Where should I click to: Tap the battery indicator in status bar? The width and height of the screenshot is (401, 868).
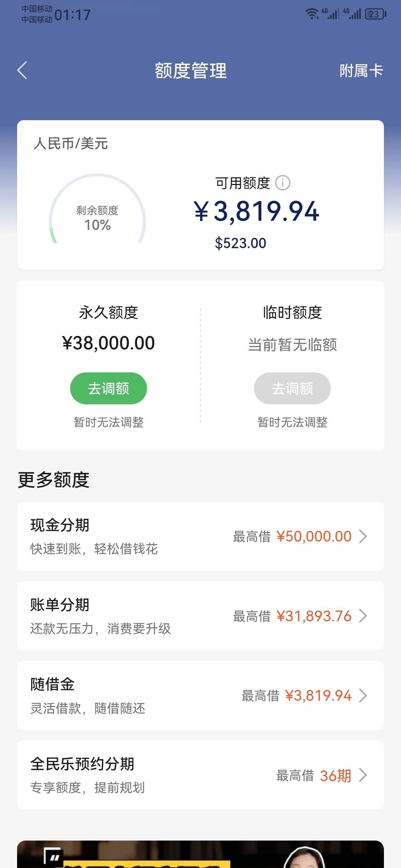(x=376, y=14)
